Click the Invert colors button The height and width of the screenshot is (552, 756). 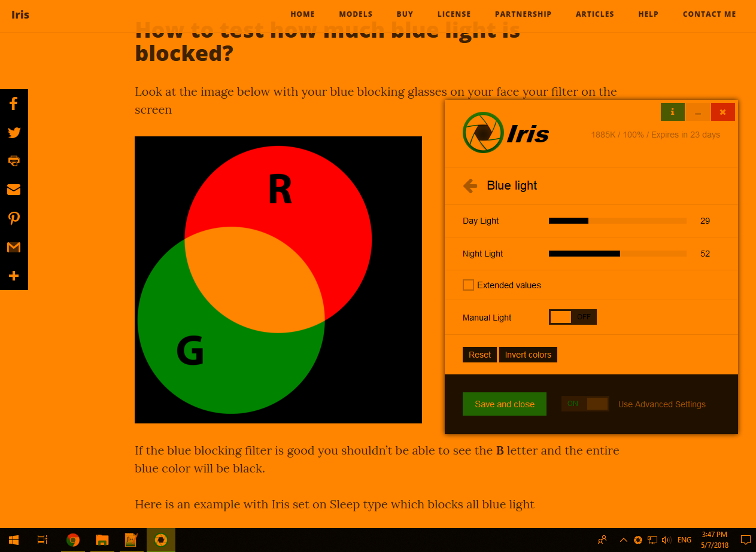point(528,355)
